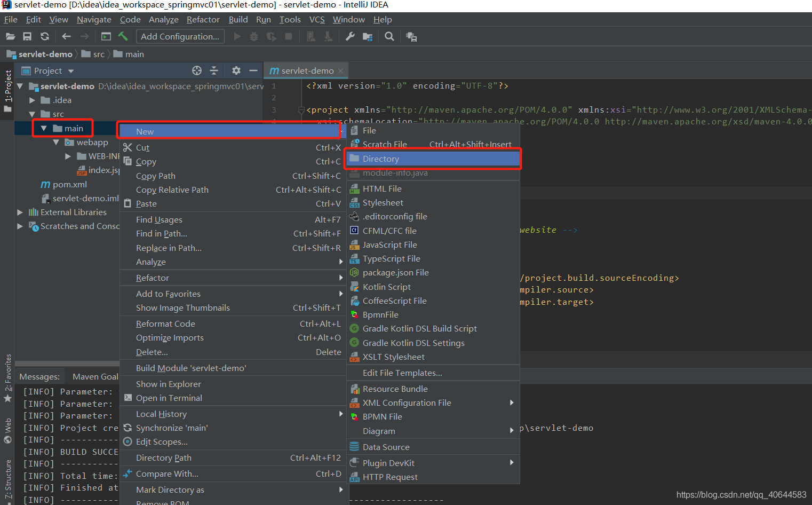812x505 pixels.
Task: Expand External Libraries node
Action: pos(20,212)
